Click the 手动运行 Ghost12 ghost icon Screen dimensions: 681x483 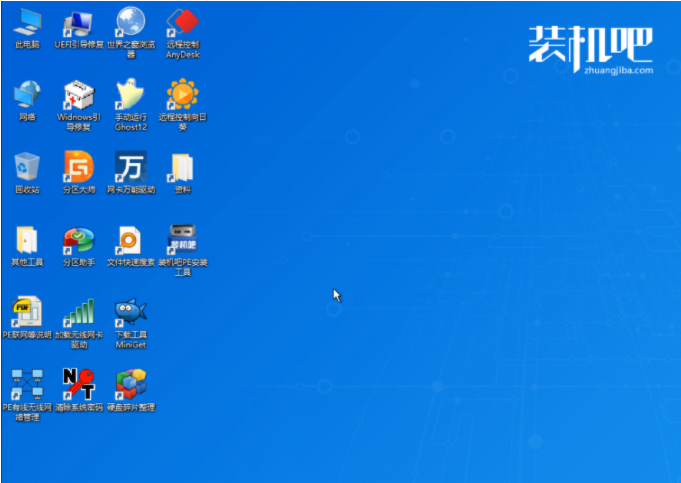click(131, 95)
